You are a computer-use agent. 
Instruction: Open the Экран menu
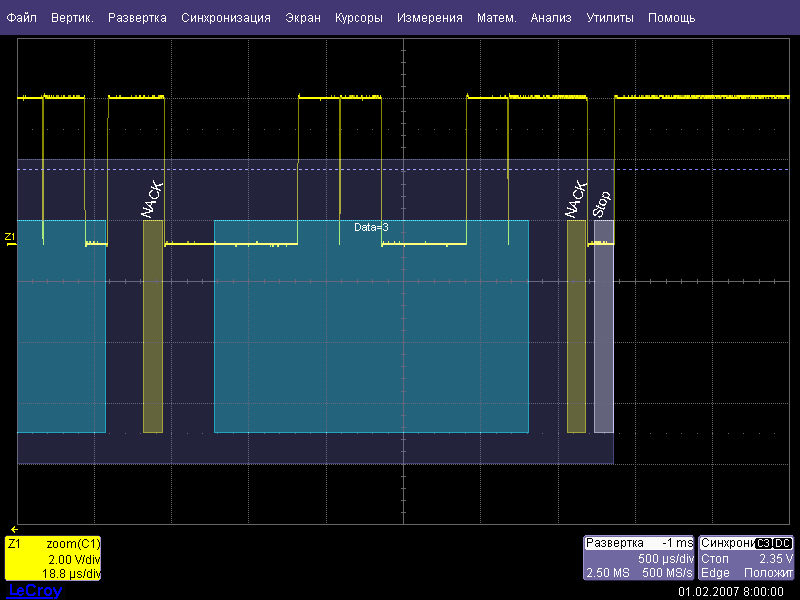303,18
